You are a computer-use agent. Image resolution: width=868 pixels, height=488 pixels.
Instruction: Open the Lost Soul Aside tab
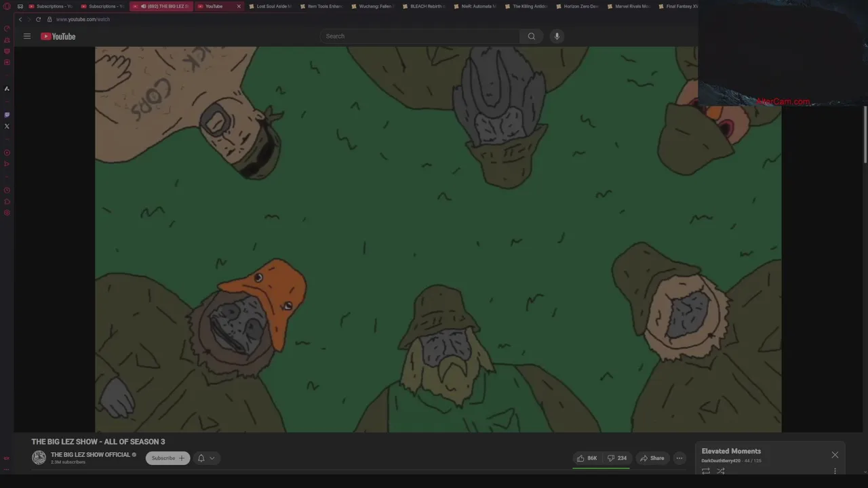point(269,6)
